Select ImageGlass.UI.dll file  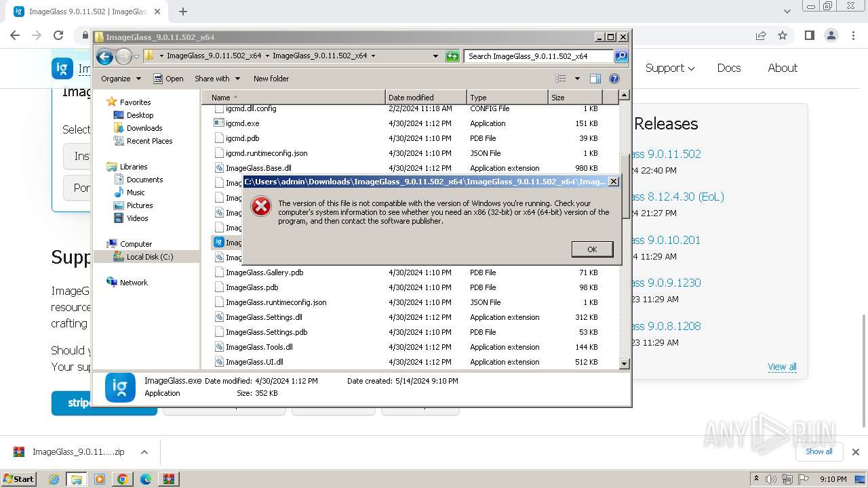coord(254,362)
